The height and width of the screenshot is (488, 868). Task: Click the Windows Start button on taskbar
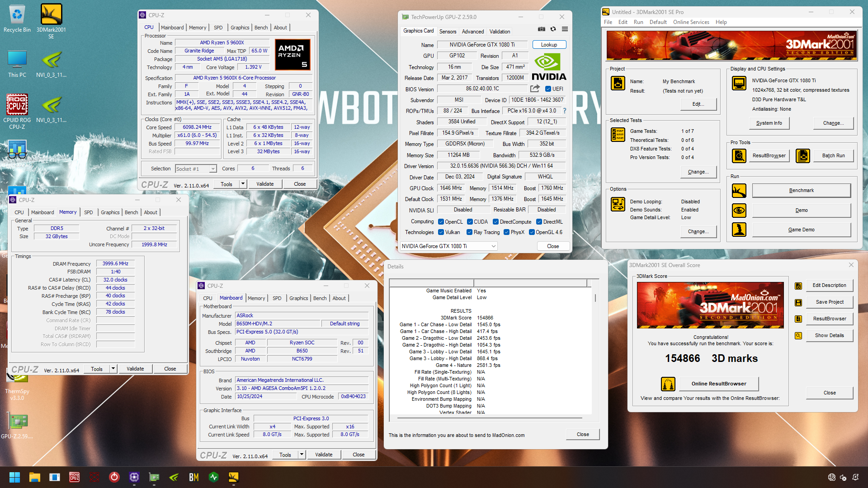pyautogui.click(x=14, y=477)
